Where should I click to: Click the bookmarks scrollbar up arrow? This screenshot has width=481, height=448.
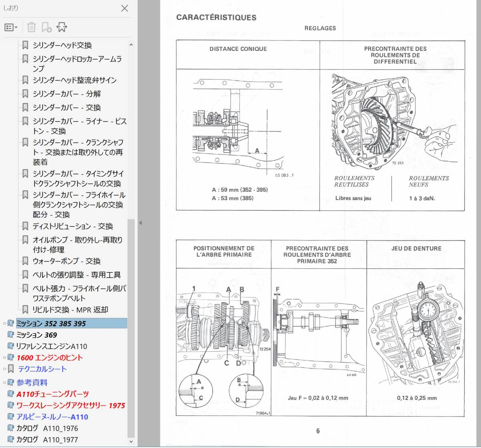point(131,45)
